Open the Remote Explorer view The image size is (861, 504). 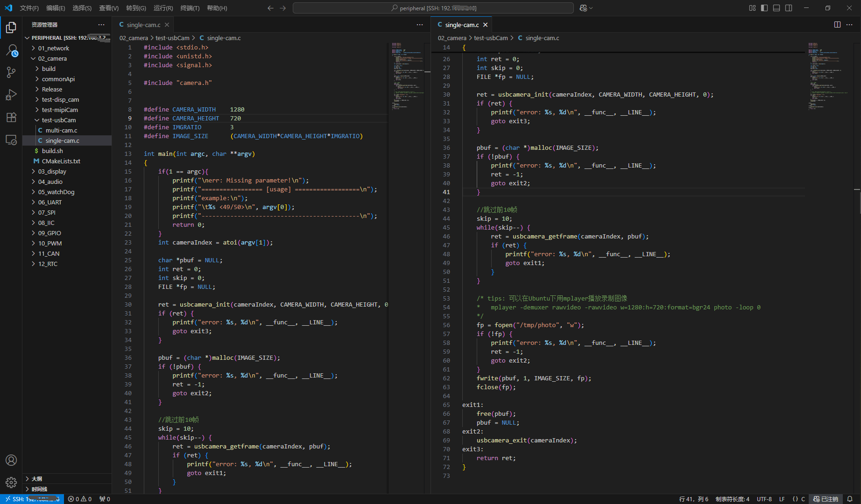[x=11, y=140]
